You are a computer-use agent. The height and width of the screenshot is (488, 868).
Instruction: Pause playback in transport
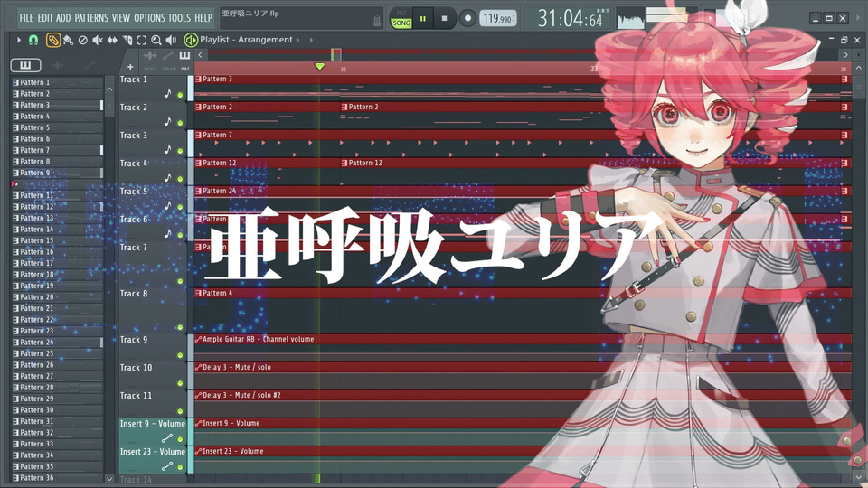point(423,18)
